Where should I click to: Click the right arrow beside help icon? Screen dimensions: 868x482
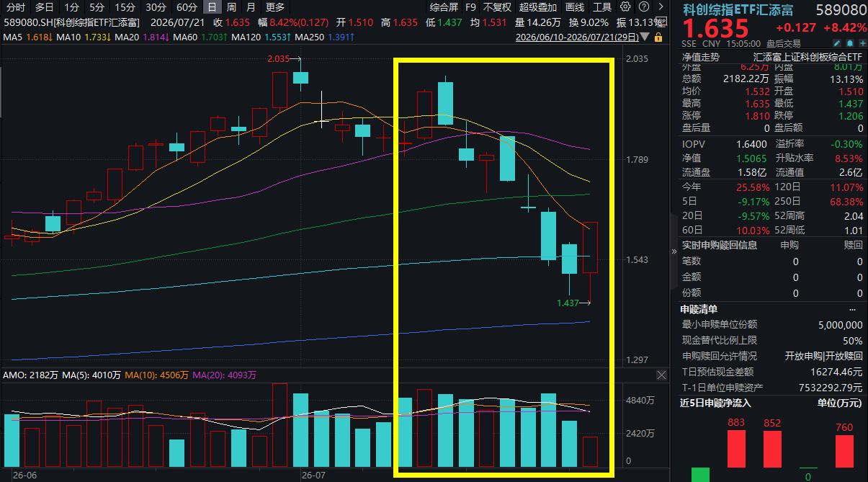pos(661,6)
